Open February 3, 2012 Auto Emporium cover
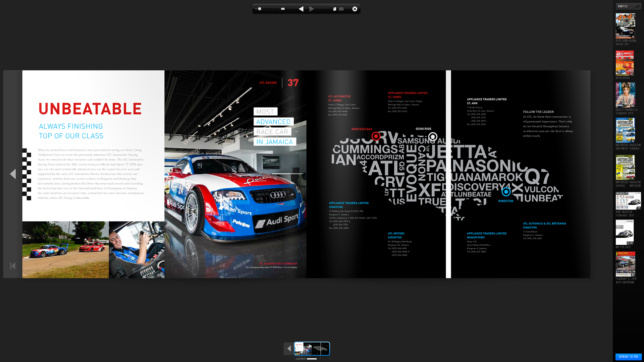The width and height of the screenshot is (644, 362). pos(625,264)
